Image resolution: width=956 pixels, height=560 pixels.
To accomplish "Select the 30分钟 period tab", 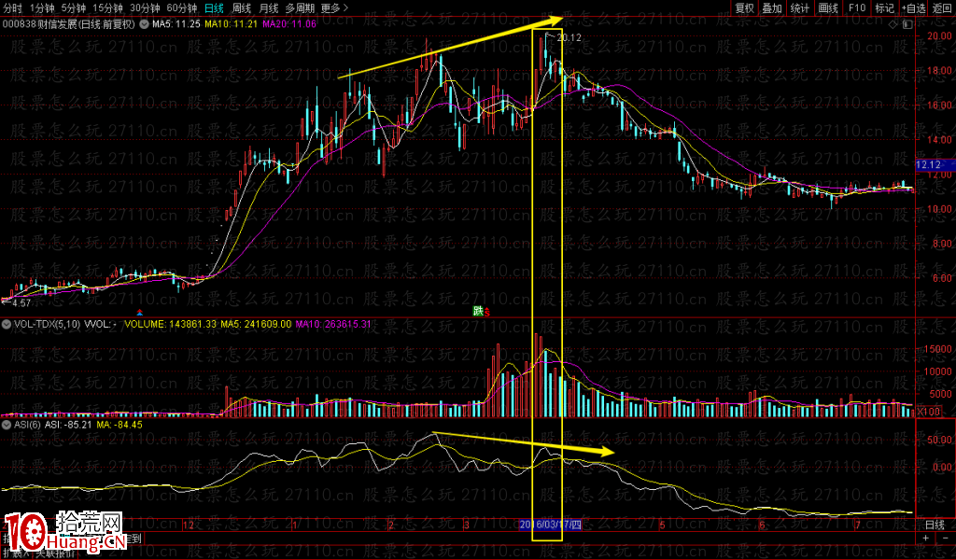I will [x=145, y=7].
